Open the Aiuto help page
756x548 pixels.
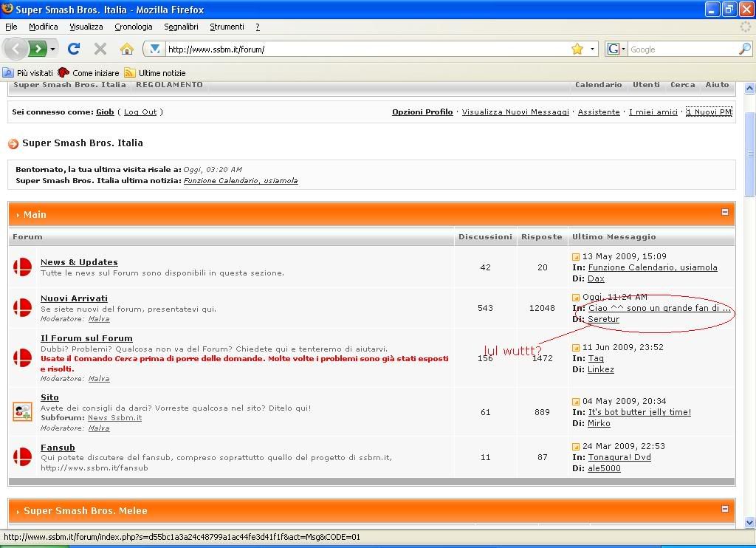717,84
